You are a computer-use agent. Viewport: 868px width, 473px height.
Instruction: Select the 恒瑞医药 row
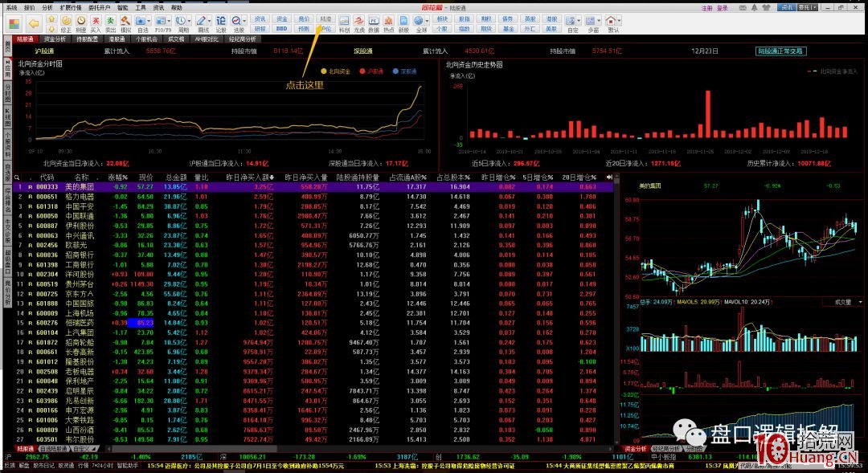(x=314, y=323)
